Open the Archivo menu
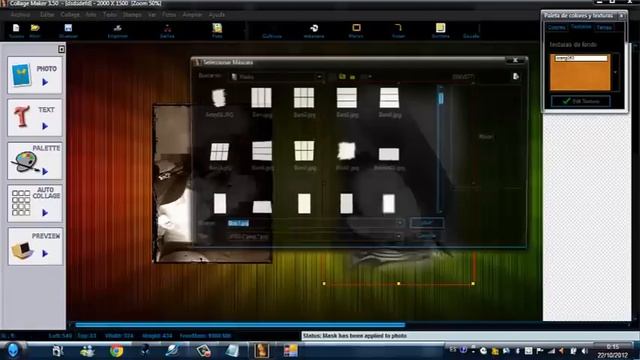 click(x=20, y=14)
